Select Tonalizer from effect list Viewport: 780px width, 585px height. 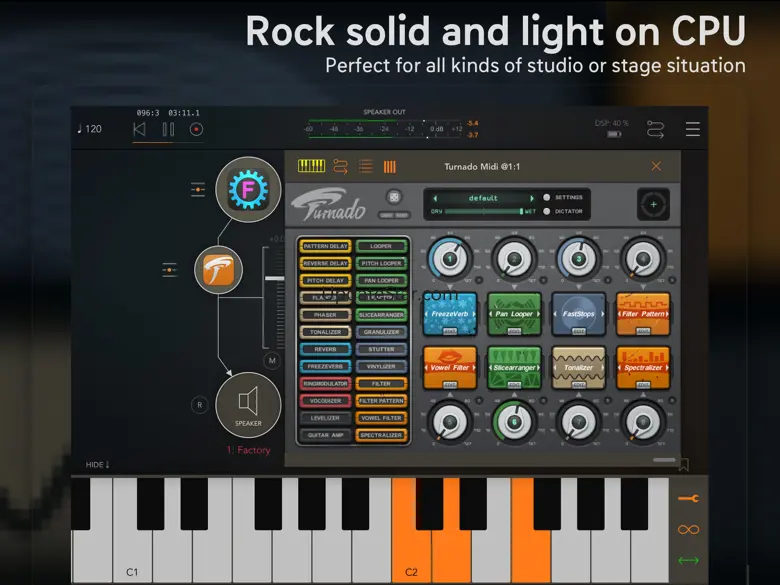tap(325, 332)
